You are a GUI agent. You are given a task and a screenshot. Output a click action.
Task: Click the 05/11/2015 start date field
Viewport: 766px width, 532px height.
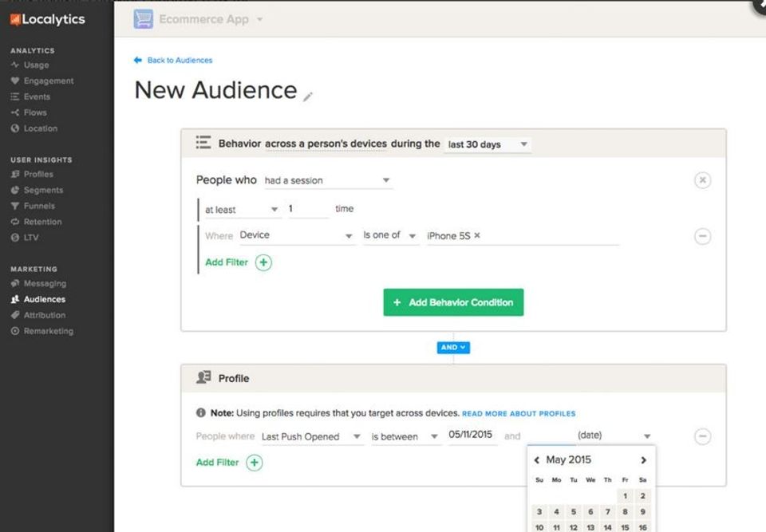(471, 435)
